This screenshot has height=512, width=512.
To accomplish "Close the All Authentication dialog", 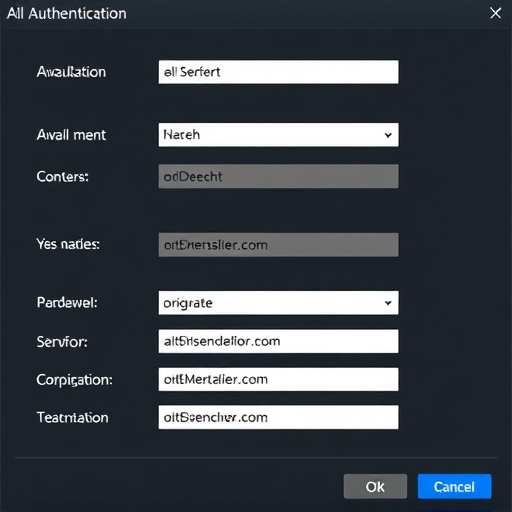I will pyautogui.click(x=495, y=13).
